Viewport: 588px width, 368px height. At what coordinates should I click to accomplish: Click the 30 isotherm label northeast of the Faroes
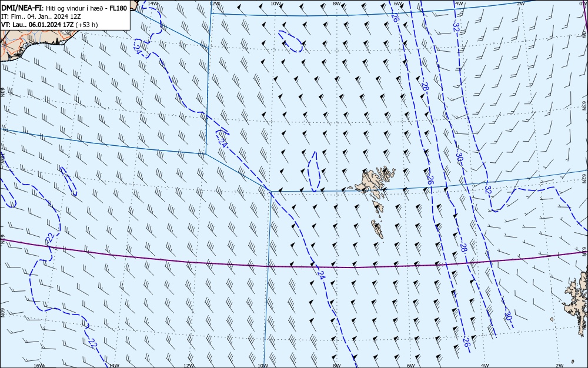459,156
